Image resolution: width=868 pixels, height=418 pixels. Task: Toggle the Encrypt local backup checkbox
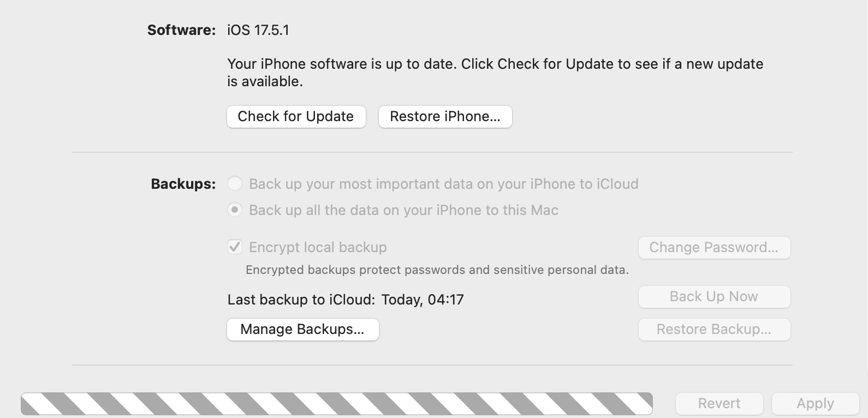click(x=235, y=247)
